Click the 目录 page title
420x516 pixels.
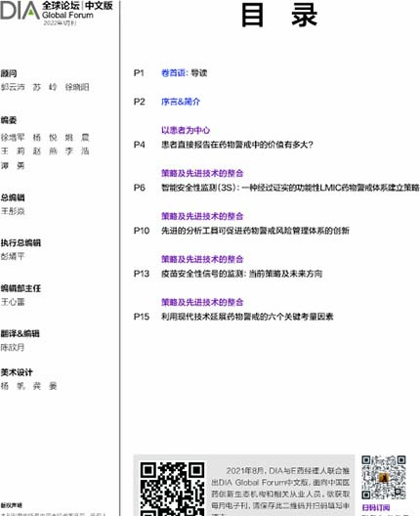coord(279,15)
